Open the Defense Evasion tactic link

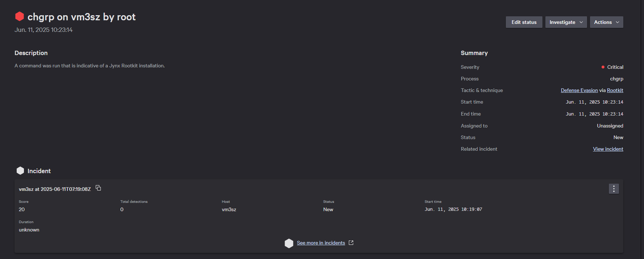click(x=579, y=90)
